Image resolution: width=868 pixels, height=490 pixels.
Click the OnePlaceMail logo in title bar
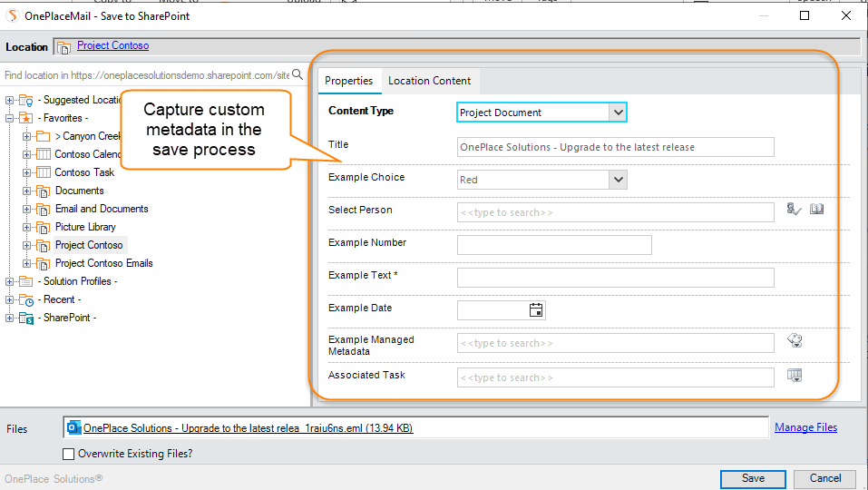click(12, 15)
